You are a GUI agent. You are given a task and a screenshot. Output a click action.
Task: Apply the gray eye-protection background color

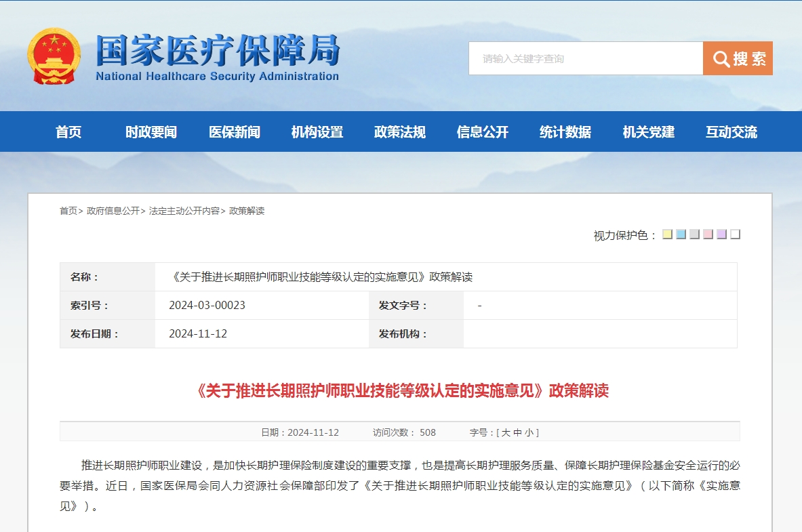(695, 234)
